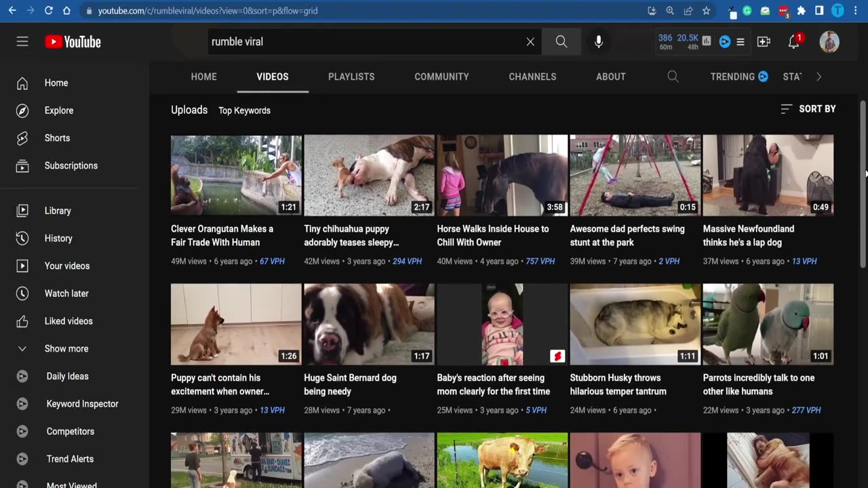Viewport: 868px width, 488px height.
Task: Switch to the CHANNELS tab
Action: pos(532,77)
